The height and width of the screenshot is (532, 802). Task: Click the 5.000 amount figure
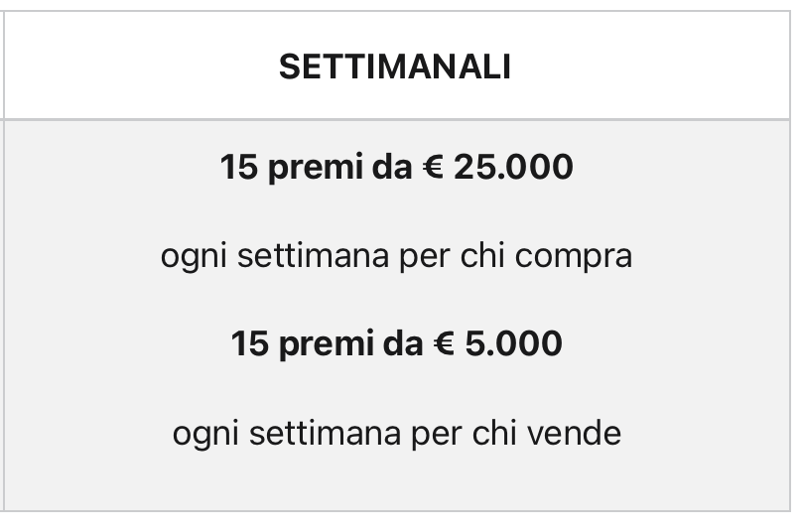pyautogui.click(x=513, y=343)
